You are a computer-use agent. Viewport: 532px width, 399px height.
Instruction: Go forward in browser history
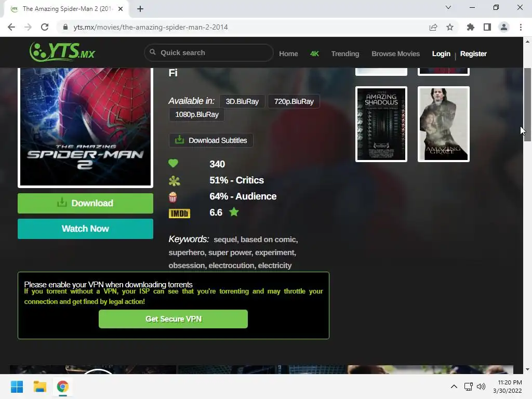pos(28,27)
